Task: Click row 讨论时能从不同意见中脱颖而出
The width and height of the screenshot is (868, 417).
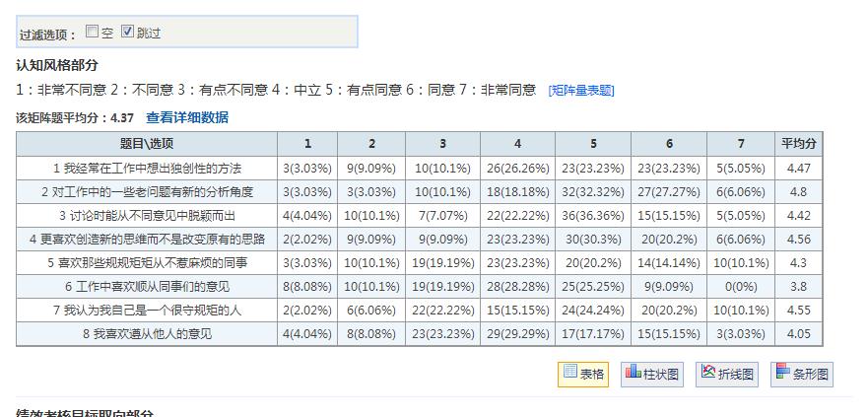Action: pyautogui.click(x=147, y=215)
